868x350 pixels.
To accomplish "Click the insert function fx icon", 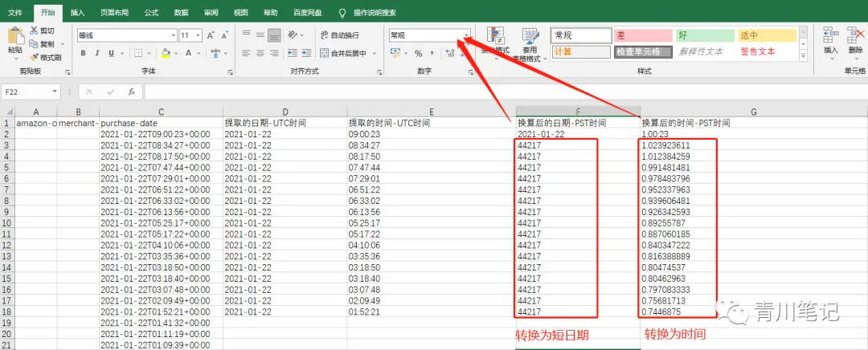I will (x=131, y=92).
